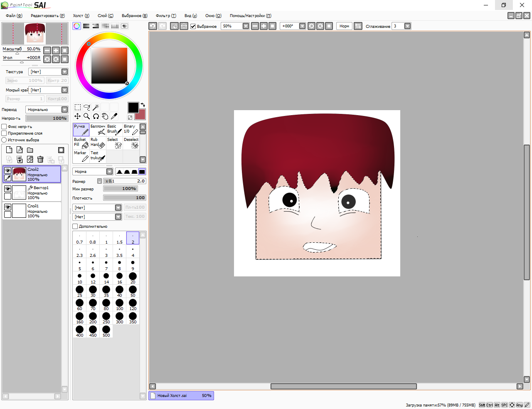Show RGB slider panel
The image size is (532, 409).
(x=86, y=26)
